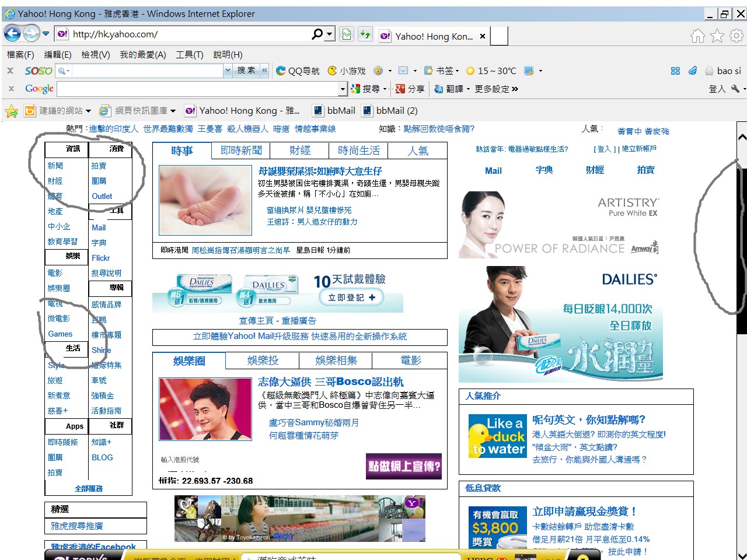Click the compatibility view icon
747x560 pixels.
(x=347, y=34)
